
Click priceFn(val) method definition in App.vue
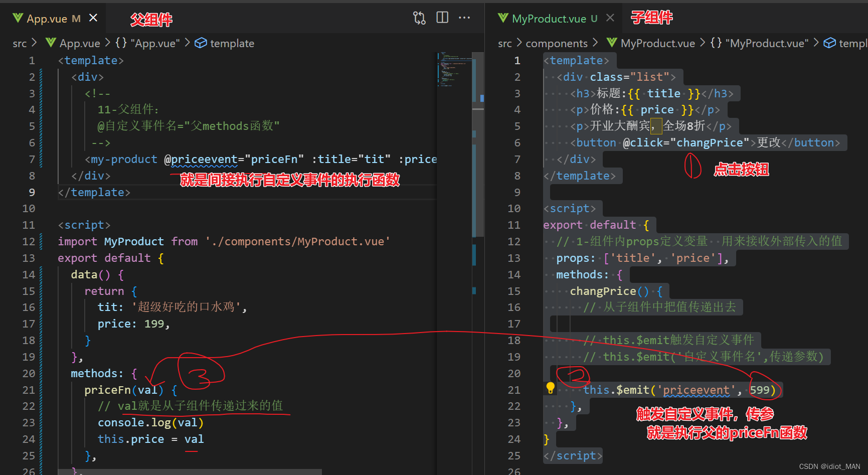point(124,390)
